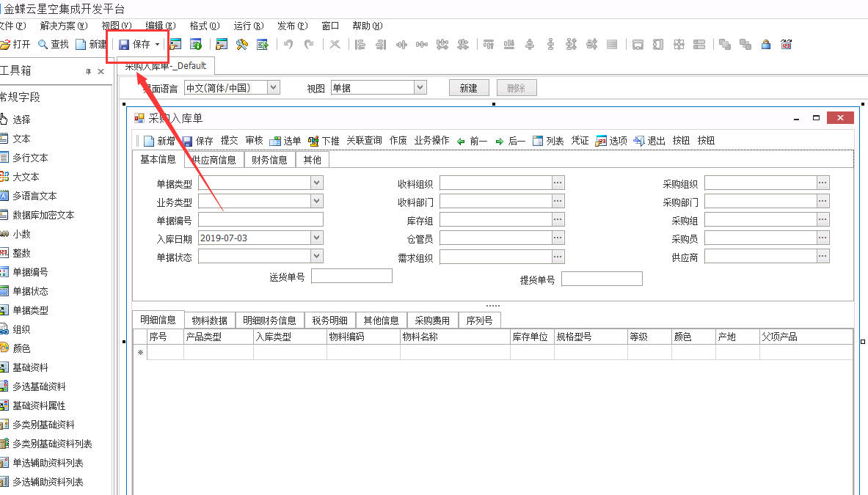Click the 后一 next arrow button

511,141
